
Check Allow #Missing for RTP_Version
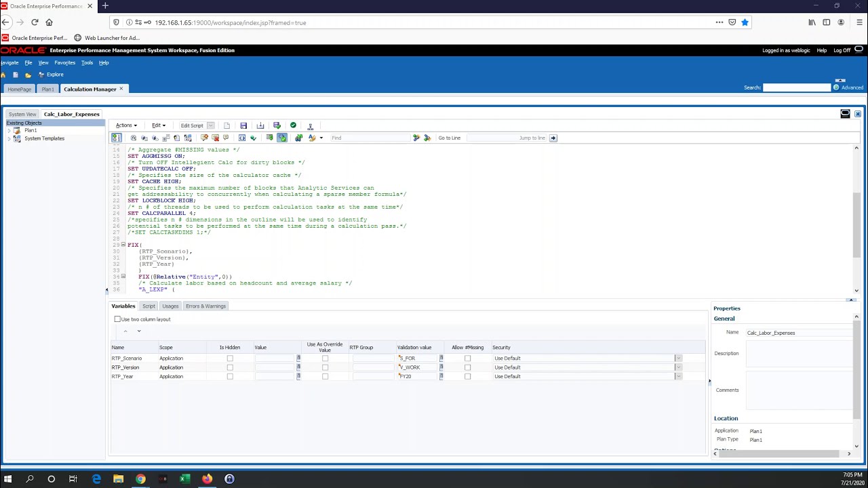click(467, 367)
